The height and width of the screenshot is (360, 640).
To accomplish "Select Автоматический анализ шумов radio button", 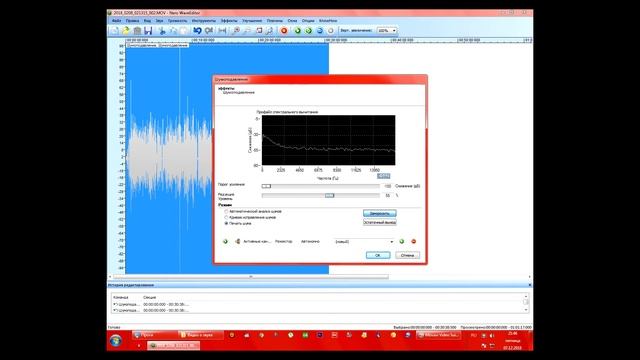I will pyautogui.click(x=226, y=212).
